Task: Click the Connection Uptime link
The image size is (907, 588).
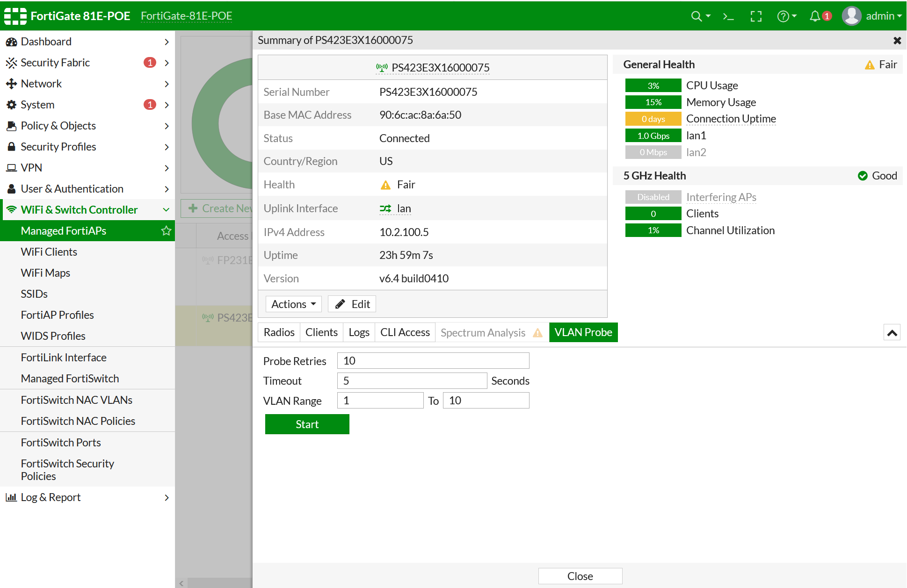Action: coord(731,119)
